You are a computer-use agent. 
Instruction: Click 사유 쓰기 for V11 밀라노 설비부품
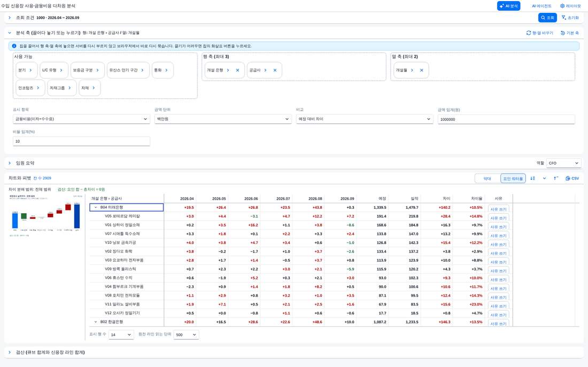[x=498, y=306]
